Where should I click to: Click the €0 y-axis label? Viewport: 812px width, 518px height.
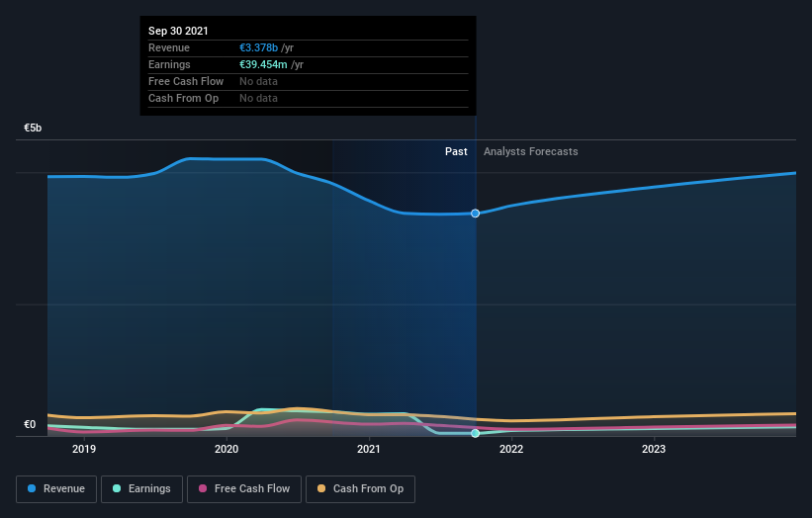click(x=30, y=424)
